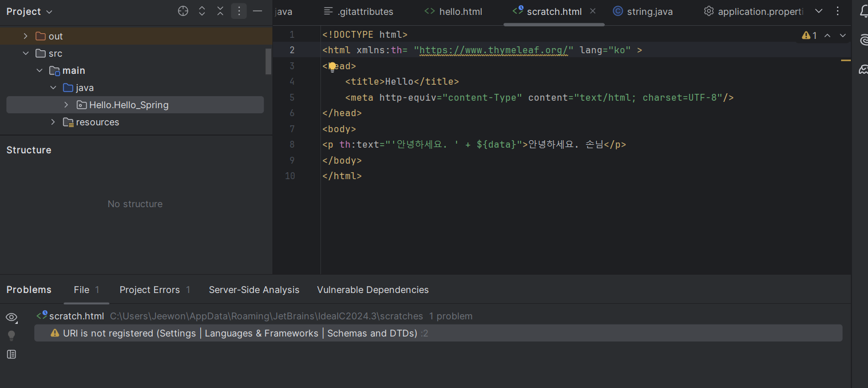
Task: Switch to the Project Errors tab
Action: [154, 290]
